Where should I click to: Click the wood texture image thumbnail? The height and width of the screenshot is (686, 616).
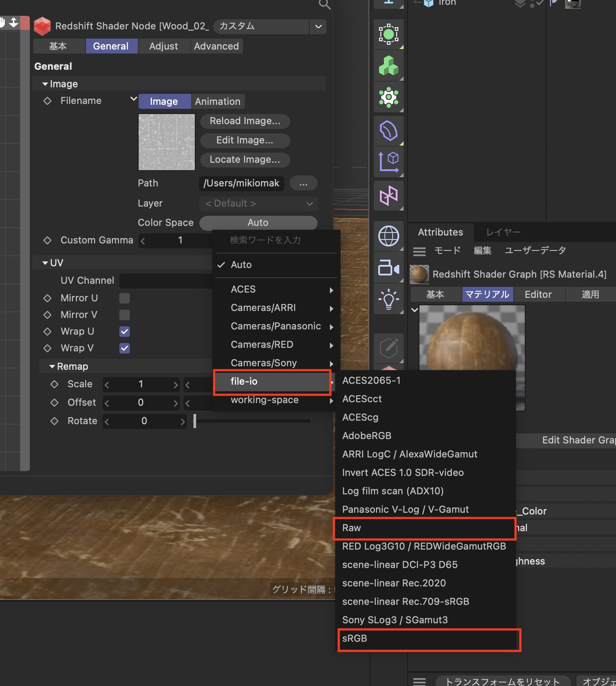[167, 142]
